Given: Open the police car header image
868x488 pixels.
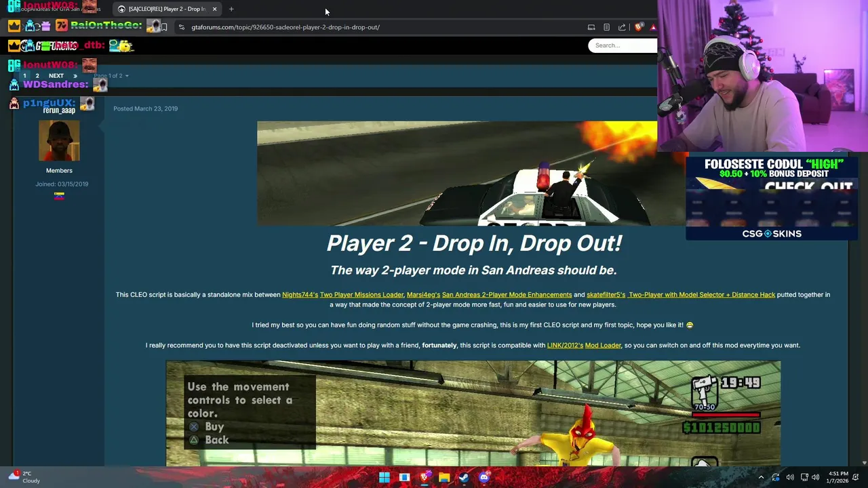Looking at the screenshot, I should (473, 173).
